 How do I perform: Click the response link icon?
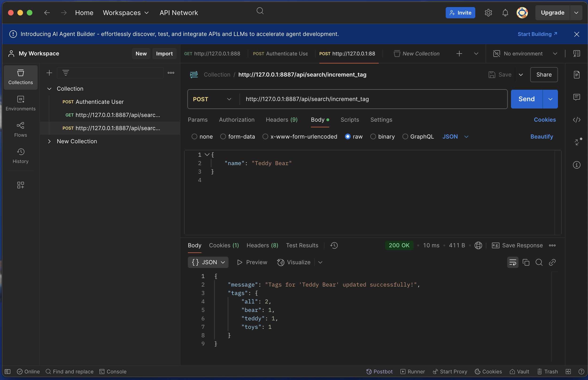coord(552,262)
